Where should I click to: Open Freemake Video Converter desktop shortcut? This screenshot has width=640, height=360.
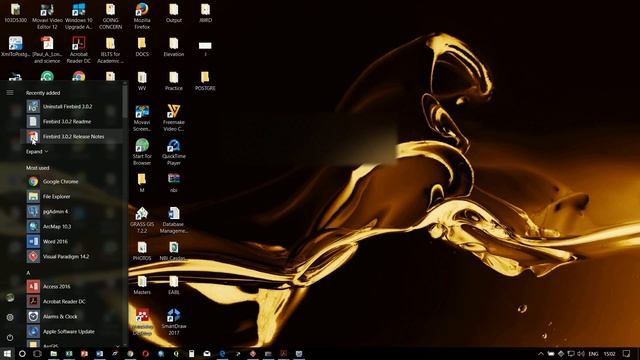point(173,118)
